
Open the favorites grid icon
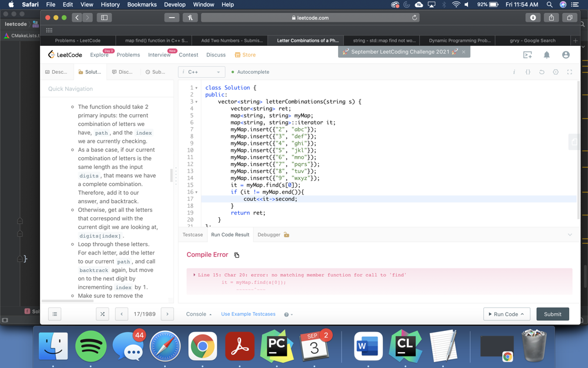pyautogui.click(x=49, y=30)
